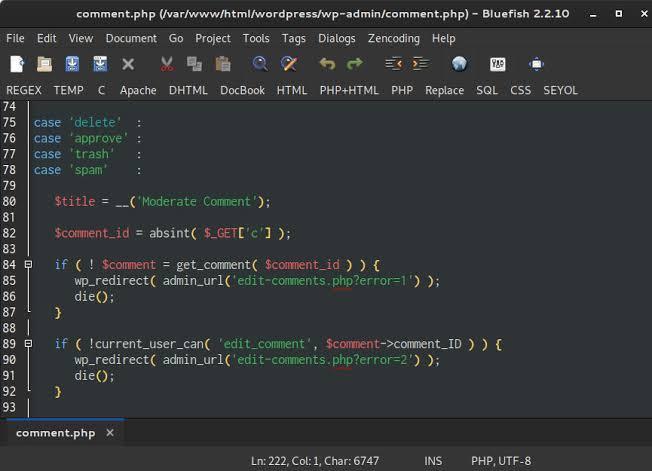Open the Document menu
The height and width of the screenshot is (471, 652).
point(131,38)
